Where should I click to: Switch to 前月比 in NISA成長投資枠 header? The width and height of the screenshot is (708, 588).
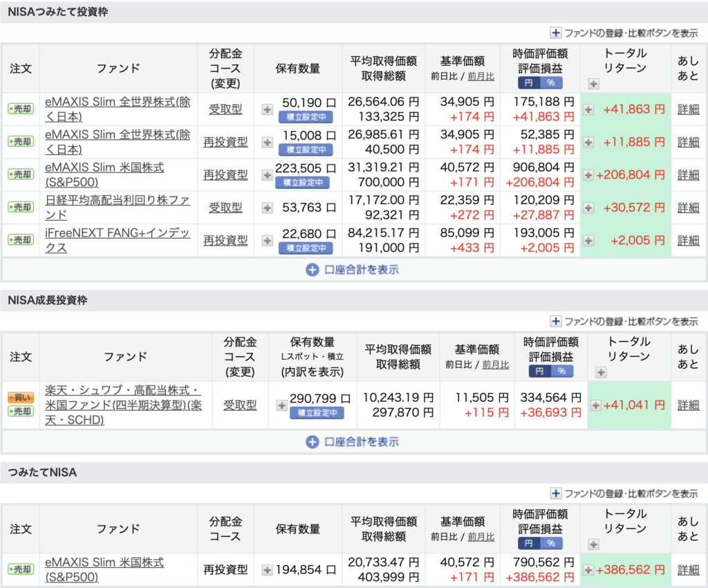tap(495, 365)
